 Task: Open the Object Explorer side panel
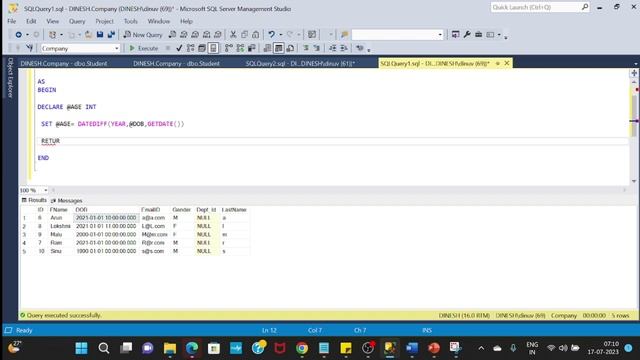[x=10, y=78]
